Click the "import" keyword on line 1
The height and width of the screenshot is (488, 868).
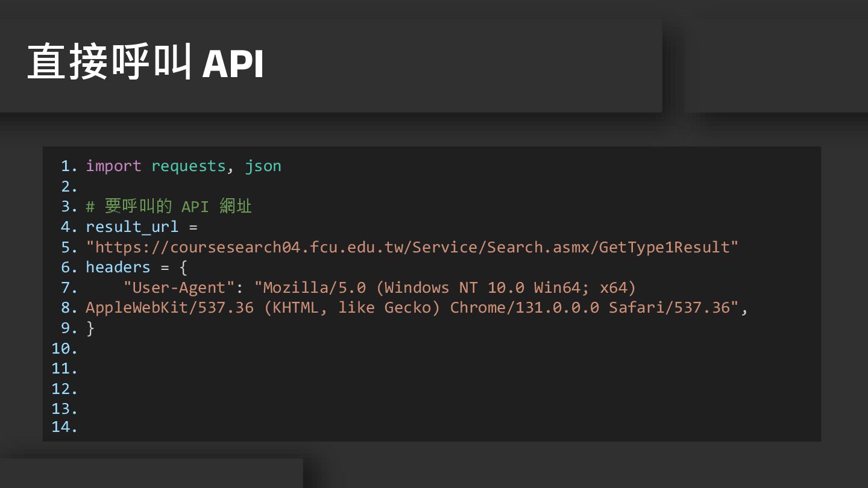[113, 166]
